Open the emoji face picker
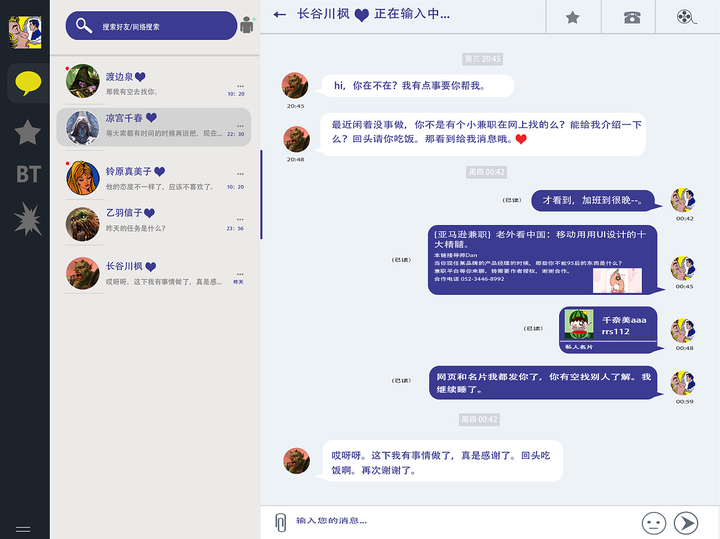 654,523
